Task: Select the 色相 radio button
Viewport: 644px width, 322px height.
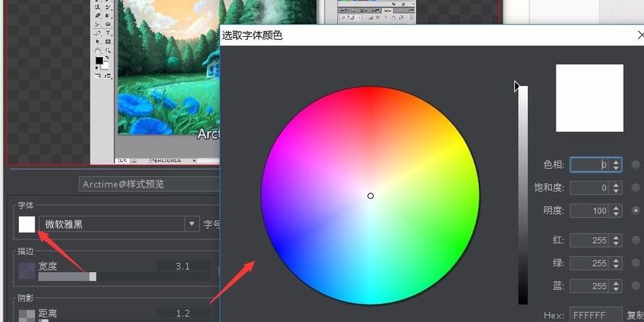Action: (x=636, y=165)
